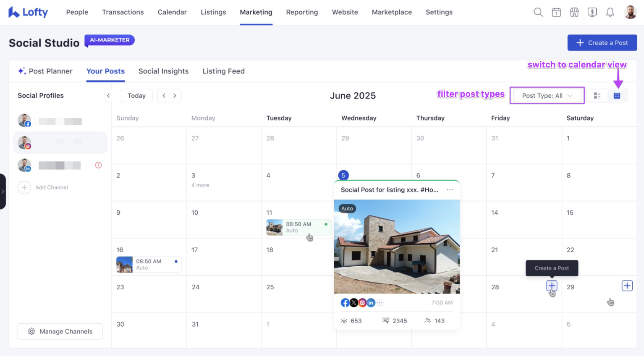Open the notifications bell
Screen dimensions: 644x356
click(x=610, y=12)
